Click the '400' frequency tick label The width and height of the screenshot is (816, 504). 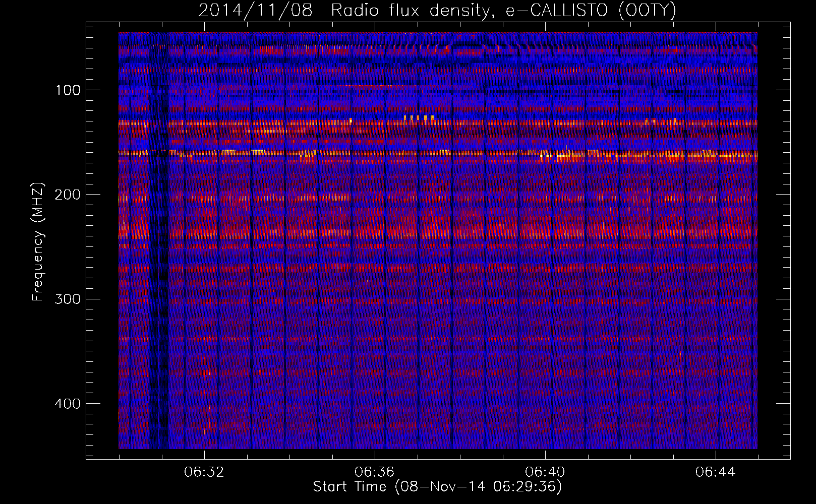68,403
